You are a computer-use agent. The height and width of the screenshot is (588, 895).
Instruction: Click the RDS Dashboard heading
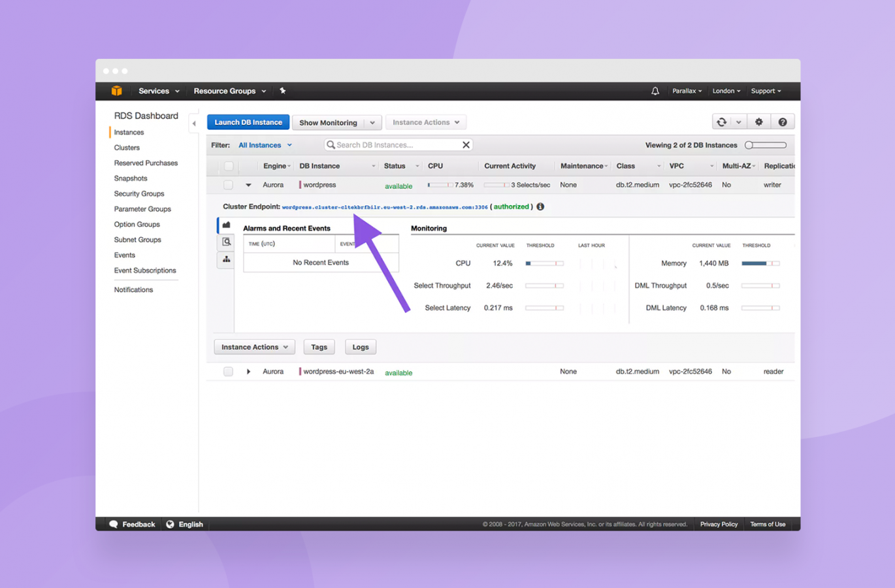146,116
